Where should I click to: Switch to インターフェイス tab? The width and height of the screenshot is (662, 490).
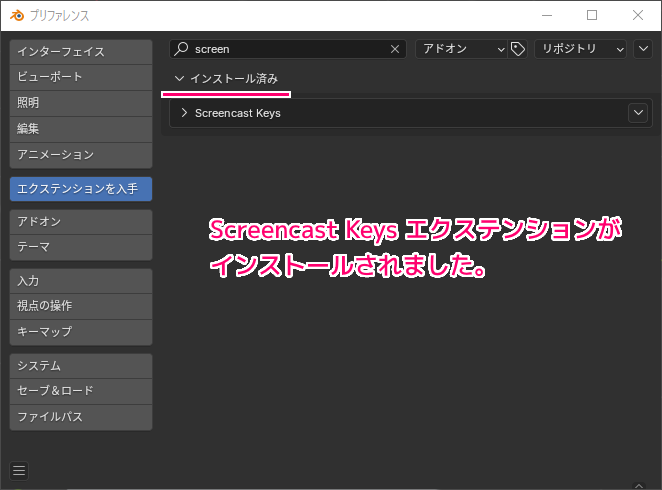81,52
